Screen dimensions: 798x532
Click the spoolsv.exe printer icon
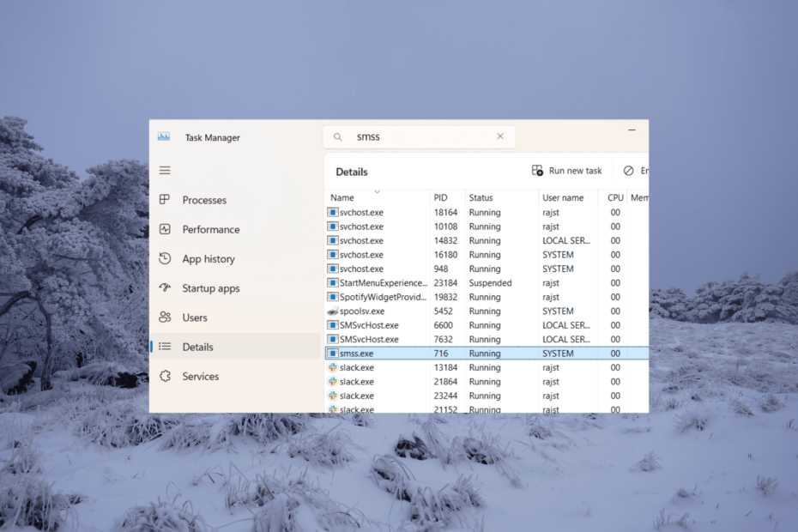332,311
